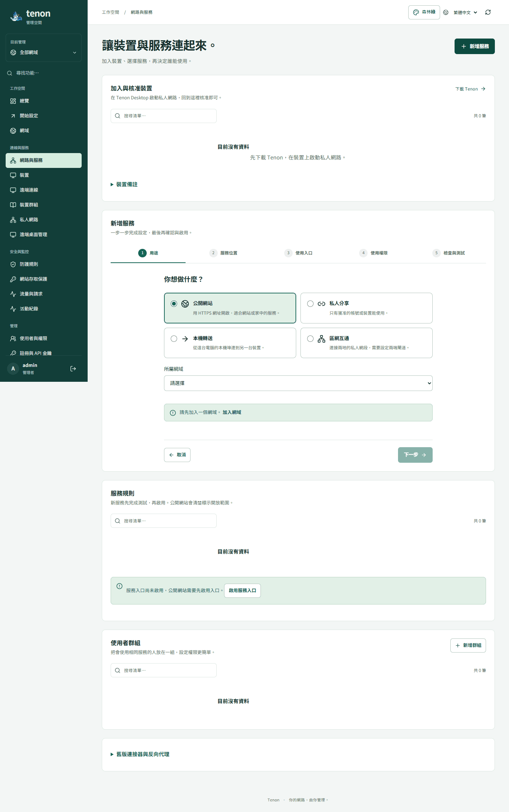Click the 新增服務 button
The image size is (509, 812).
tap(475, 46)
